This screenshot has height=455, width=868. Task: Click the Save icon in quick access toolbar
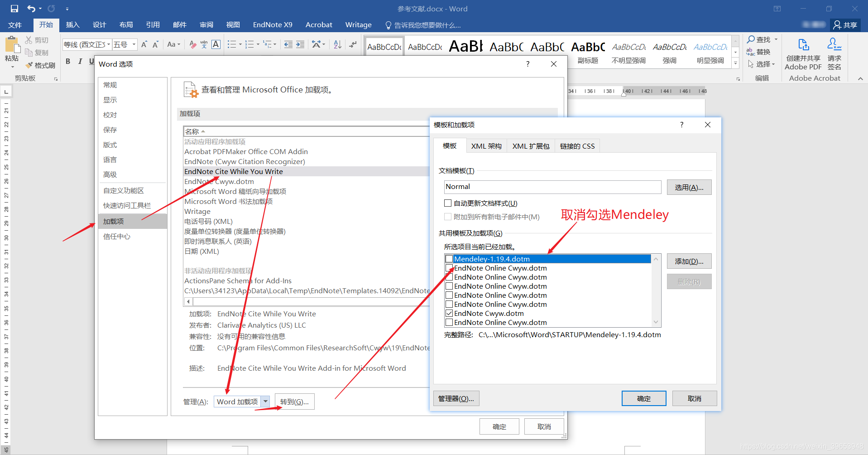coord(14,9)
